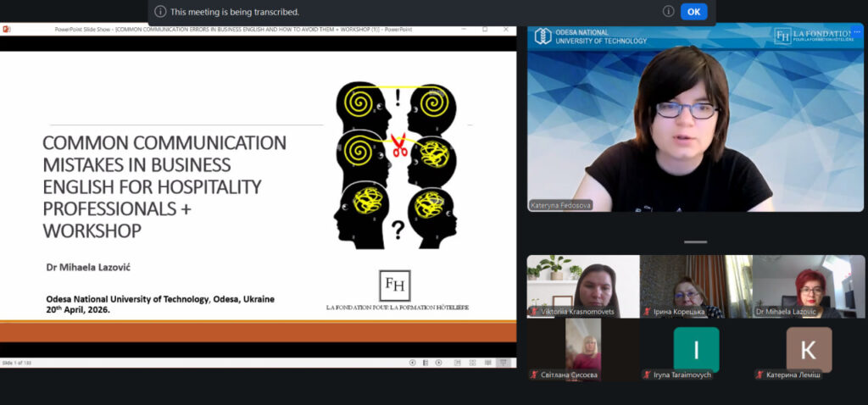The height and width of the screenshot is (405, 868).
Task: Click the divider handle below the speaker video
Action: [x=695, y=242]
